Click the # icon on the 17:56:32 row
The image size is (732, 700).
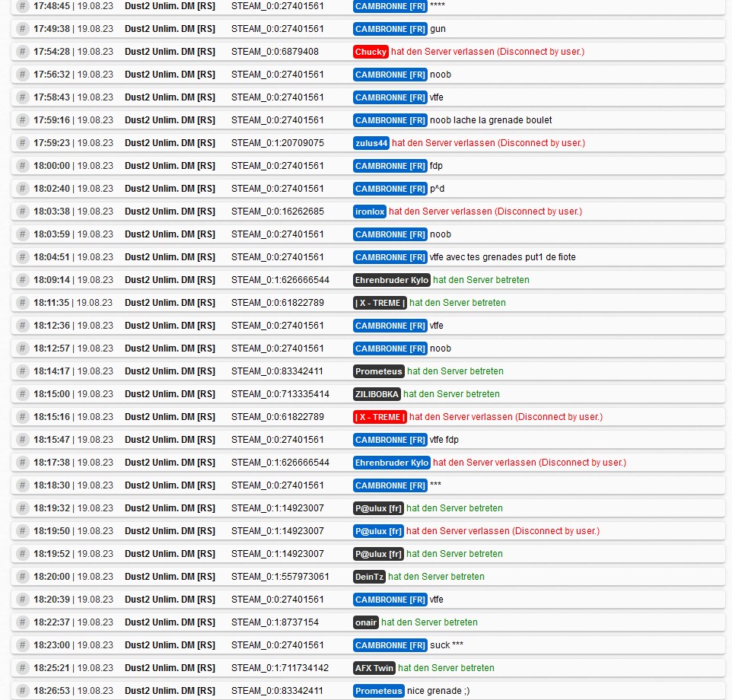pyautogui.click(x=22, y=75)
